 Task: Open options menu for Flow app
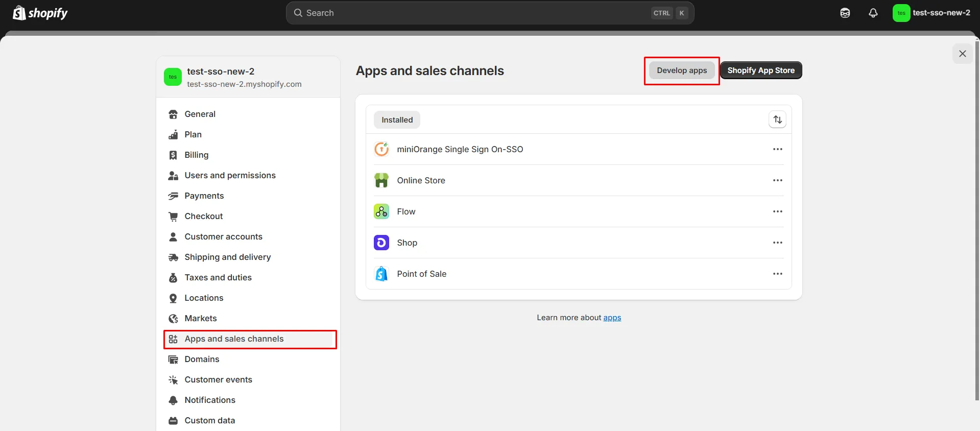(777, 211)
